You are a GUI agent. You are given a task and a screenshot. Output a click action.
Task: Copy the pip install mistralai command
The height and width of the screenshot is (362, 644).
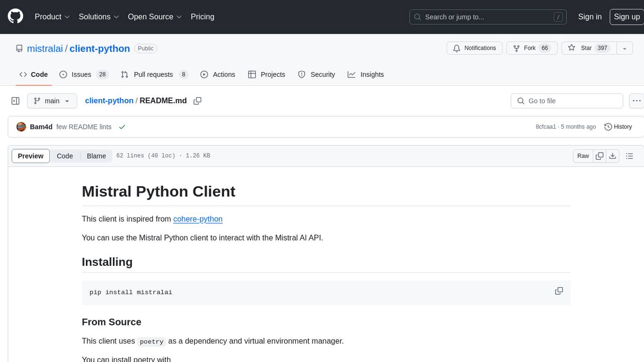[559, 291]
